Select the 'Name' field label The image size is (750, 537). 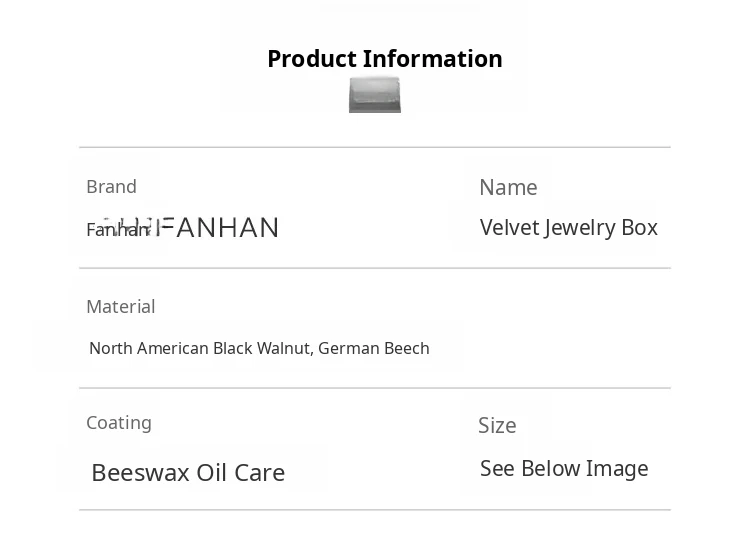click(508, 188)
